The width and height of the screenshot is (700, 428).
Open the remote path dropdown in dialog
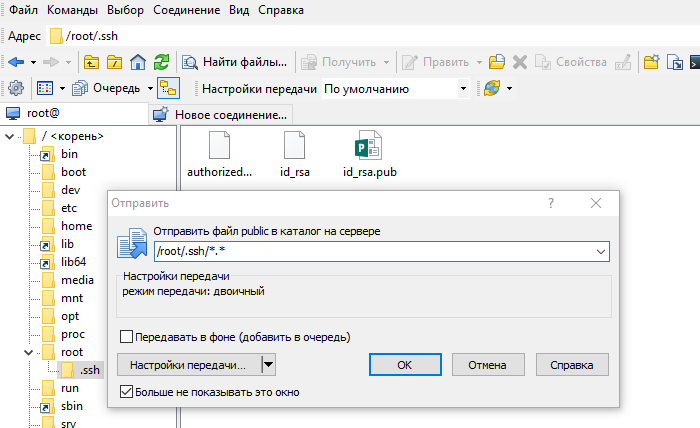pyautogui.click(x=599, y=253)
